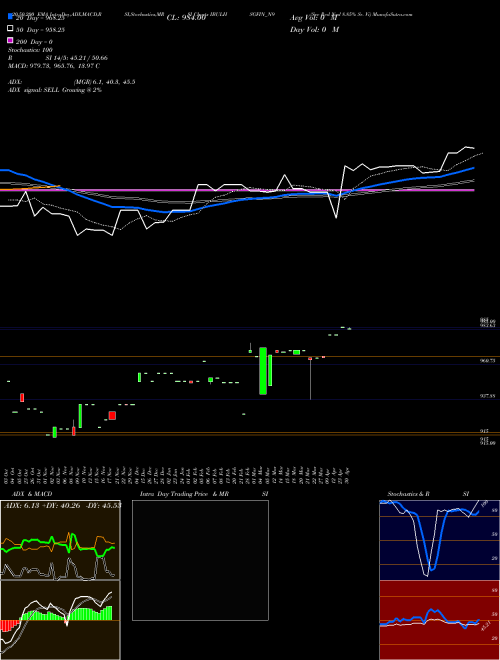This screenshot has width=500, height=660.
Task: Select the '200 Day - 0' legend text
Action: click(34, 42)
